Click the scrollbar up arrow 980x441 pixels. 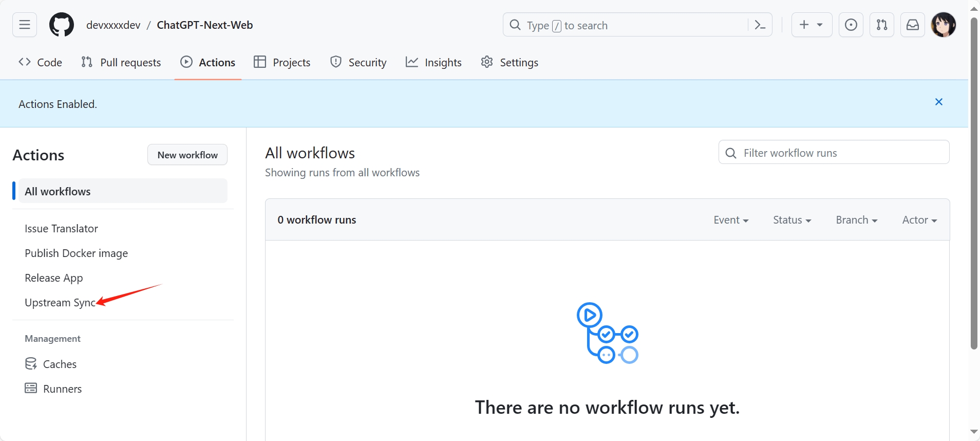[974, 8]
